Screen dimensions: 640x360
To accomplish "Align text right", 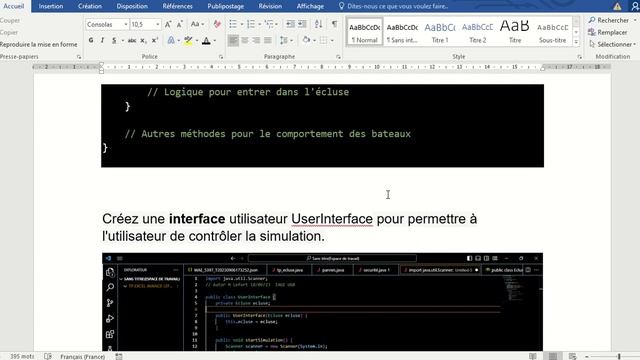I will (256, 40).
